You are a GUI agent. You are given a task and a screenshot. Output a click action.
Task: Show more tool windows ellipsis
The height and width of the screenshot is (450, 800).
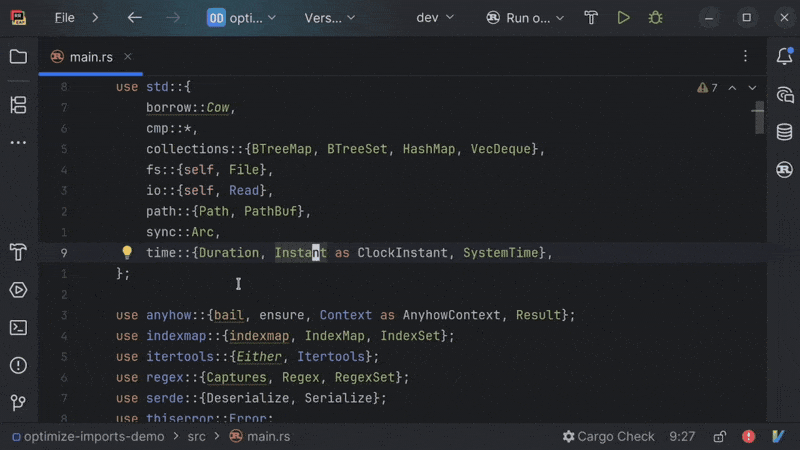[x=18, y=142]
